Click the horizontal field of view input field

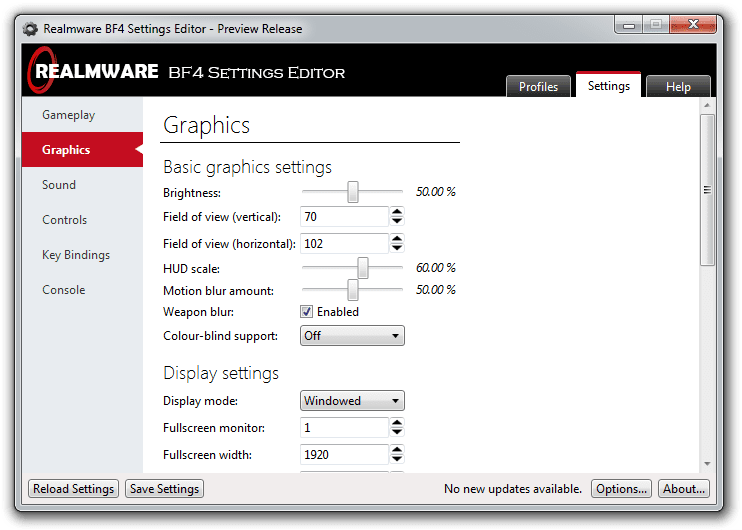(x=344, y=244)
